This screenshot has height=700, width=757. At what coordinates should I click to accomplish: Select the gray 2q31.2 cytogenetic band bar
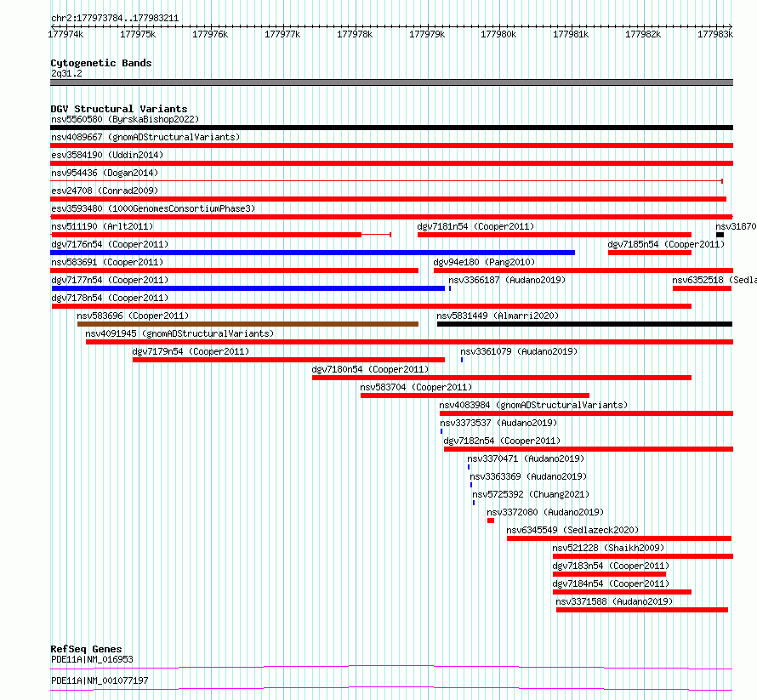(391, 83)
